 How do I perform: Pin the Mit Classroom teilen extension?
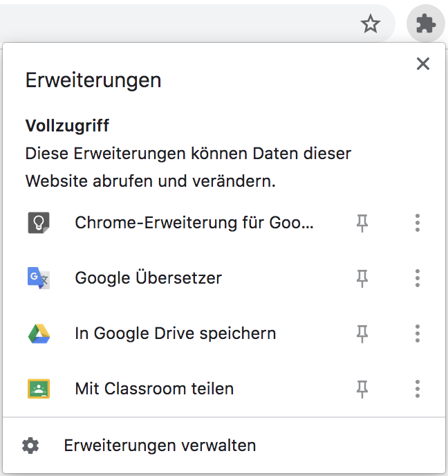pos(362,390)
